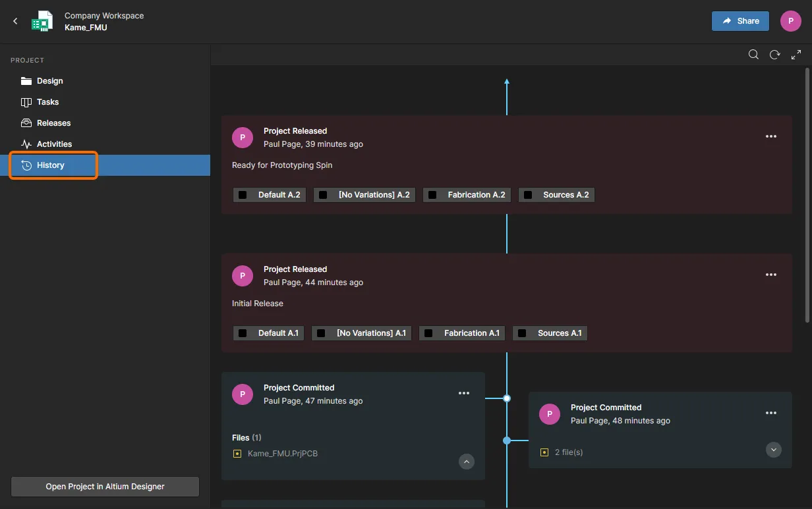
Task: Open the user avatar P menu
Action: pos(790,21)
